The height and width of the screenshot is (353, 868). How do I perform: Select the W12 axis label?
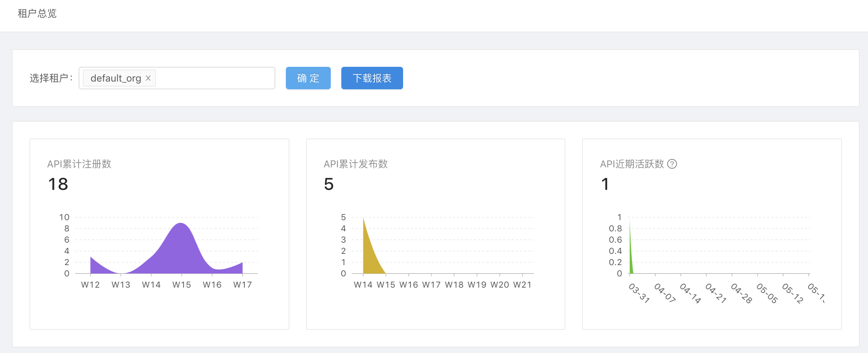coord(90,285)
